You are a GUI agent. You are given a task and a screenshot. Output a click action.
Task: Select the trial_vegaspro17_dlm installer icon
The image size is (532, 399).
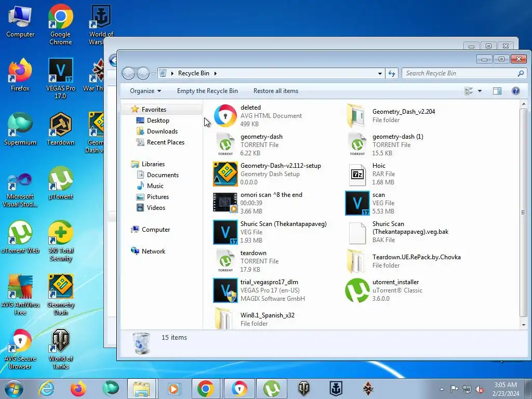click(x=225, y=290)
